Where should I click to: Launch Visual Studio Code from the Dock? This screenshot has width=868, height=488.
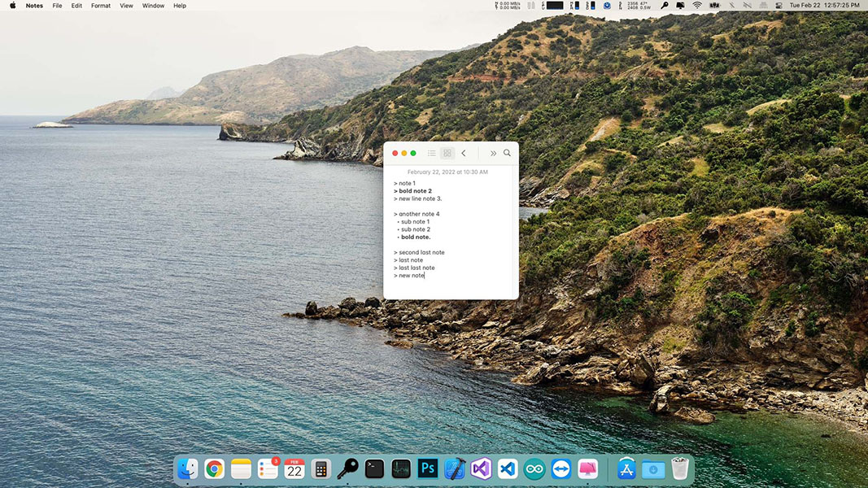[x=508, y=468]
